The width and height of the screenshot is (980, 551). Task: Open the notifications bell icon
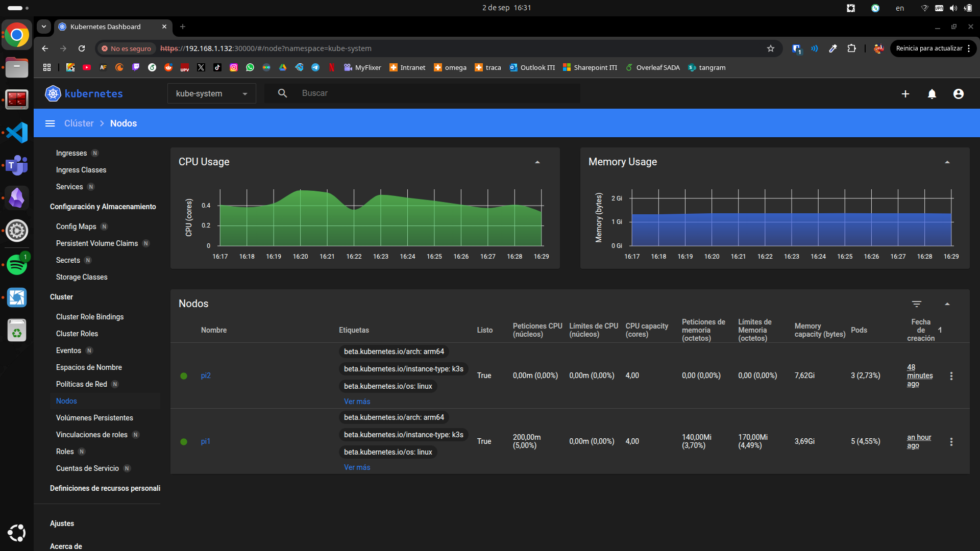coord(932,94)
